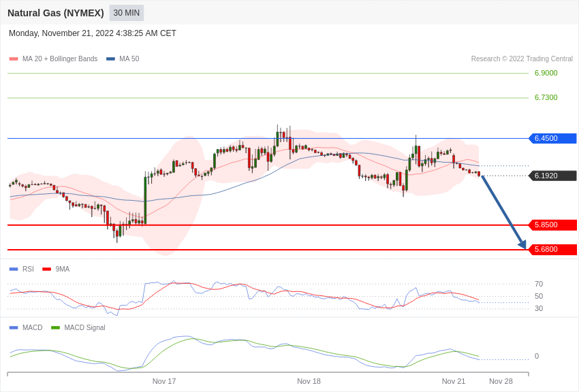Click the red 5.8500 support price tag

click(553, 225)
